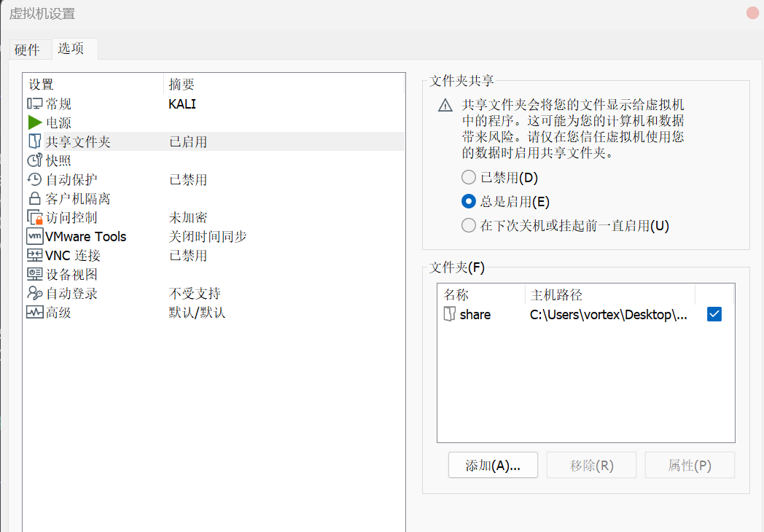This screenshot has height=532, width=764.
Task: Click the 添加(A)... button
Action: click(x=493, y=465)
